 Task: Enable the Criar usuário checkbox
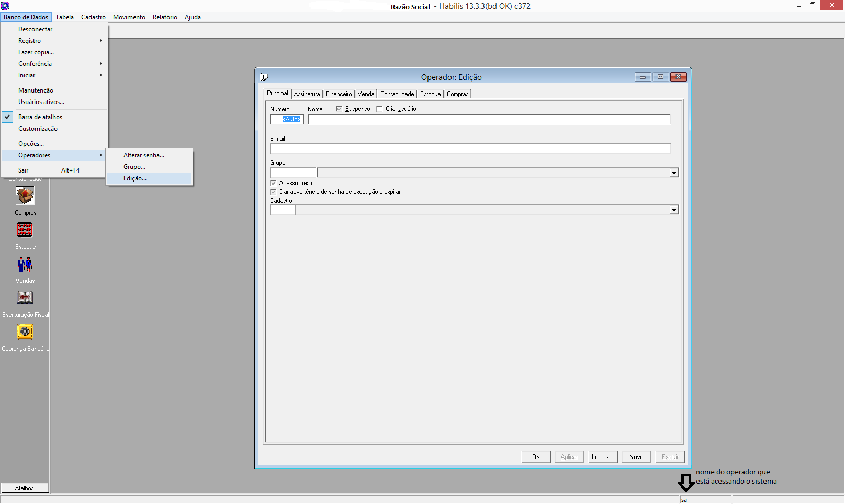click(x=379, y=109)
